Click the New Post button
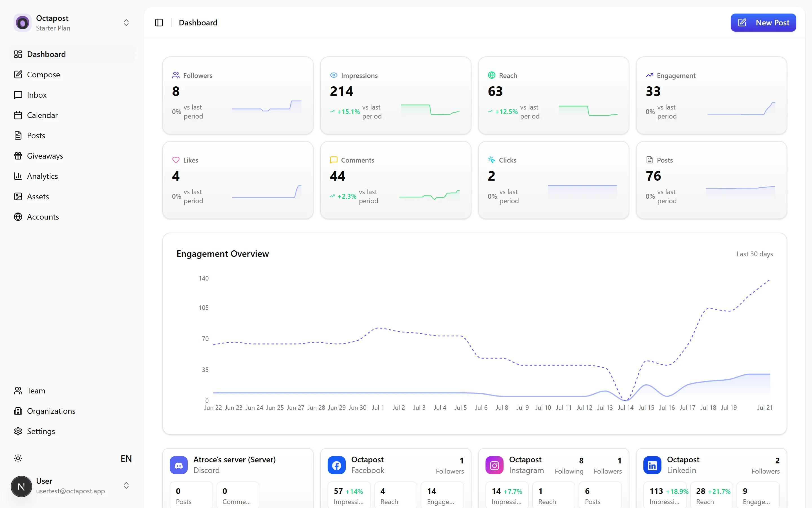812x508 pixels. (x=763, y=23)
